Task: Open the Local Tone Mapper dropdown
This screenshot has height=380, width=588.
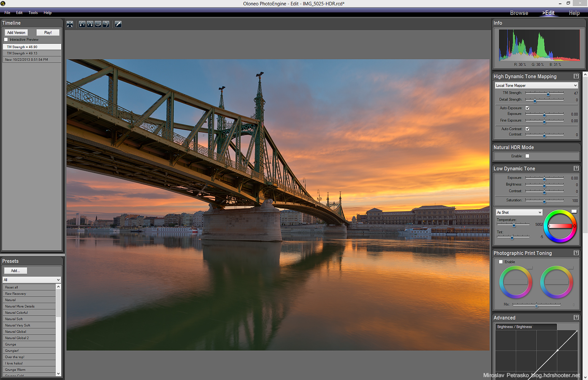Action: (536, 85)
